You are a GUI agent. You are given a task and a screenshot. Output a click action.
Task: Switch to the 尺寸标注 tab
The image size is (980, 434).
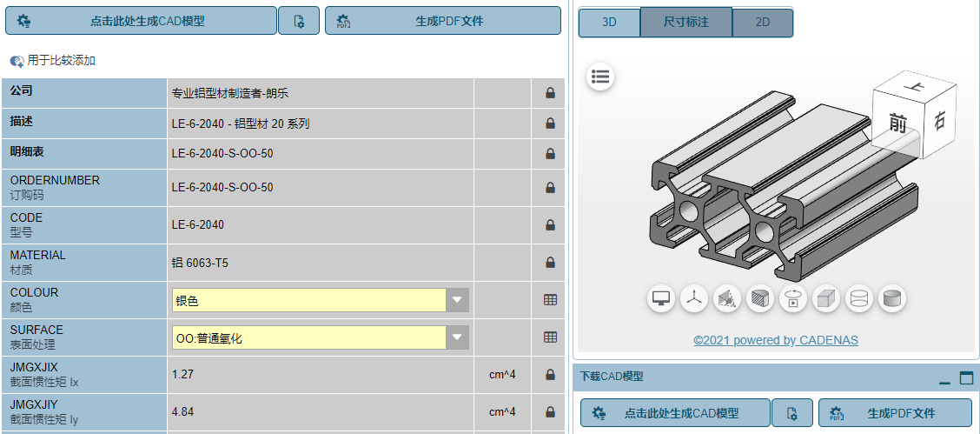coord(685,23)
